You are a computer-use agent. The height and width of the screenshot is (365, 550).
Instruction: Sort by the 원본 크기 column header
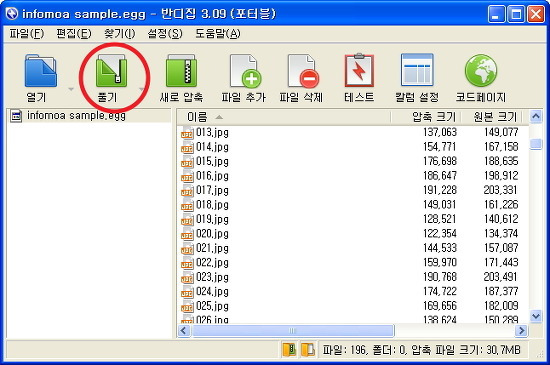[491, 117]
